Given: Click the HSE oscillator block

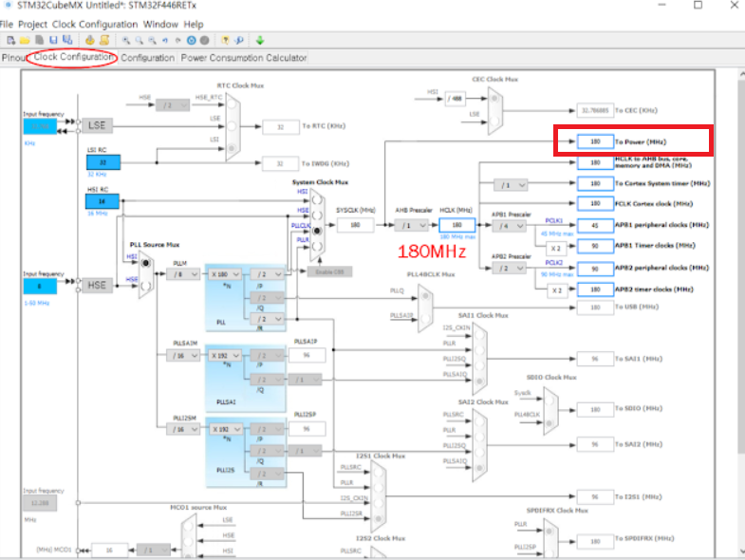Looking at the screenshot, I should tap(97, 286).
